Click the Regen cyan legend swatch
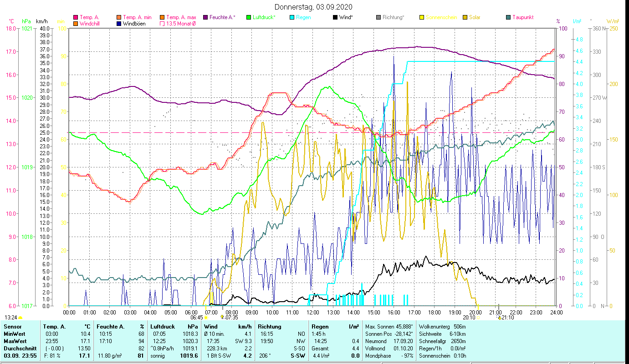Image resolution: width=629 pixels, height=364 pixels. click(x=291, y=17)
